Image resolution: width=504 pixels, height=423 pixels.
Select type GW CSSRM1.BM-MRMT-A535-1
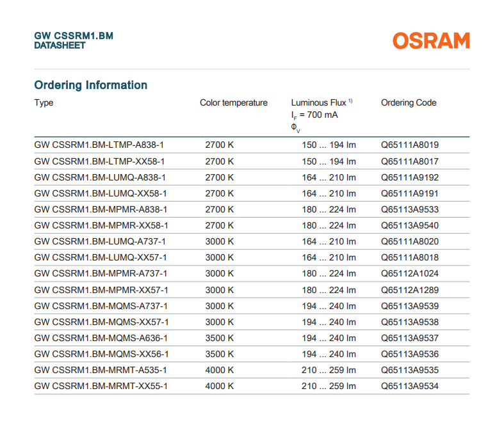101,371
